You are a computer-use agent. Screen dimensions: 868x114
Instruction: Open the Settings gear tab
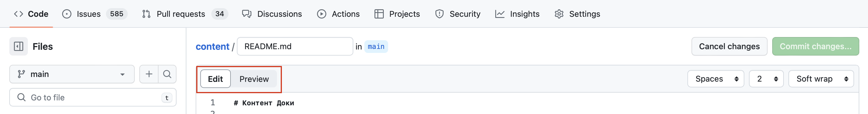click(x=577, y=14)
